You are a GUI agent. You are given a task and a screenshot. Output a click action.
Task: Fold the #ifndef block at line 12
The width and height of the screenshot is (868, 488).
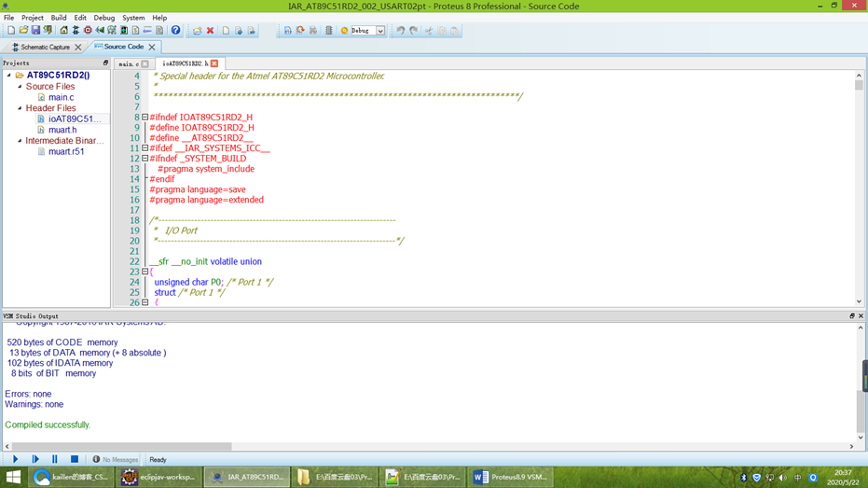tap(145, 158)
